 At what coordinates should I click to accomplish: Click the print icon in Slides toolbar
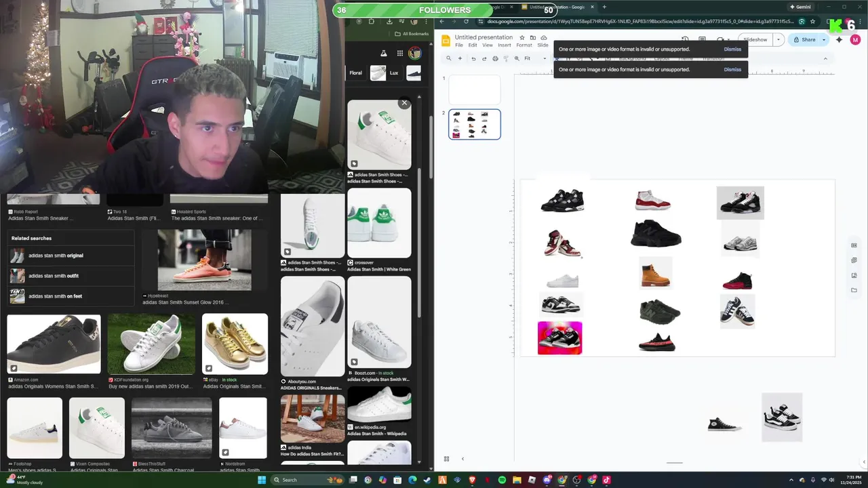click(495, 59)
